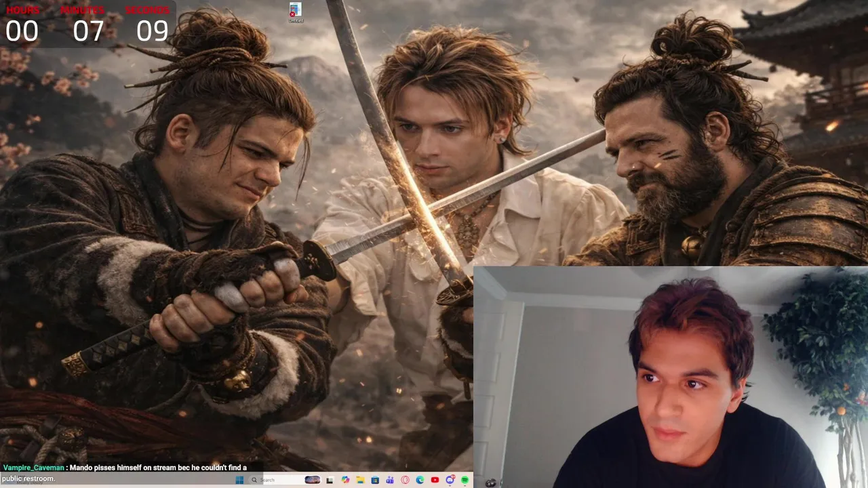Open Task View from the taskbar
This screenshot has height=488, width=868.
tap(330, 480)
